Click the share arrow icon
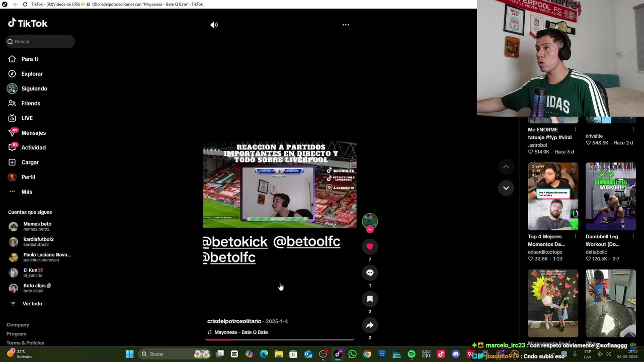644x362 pixels. (x=370, y=325)
